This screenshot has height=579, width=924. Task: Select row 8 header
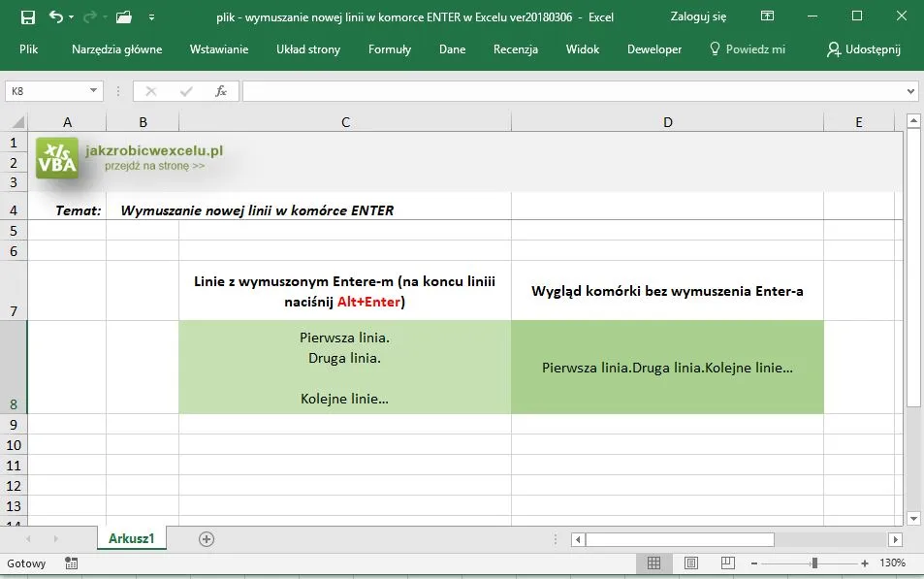14,367
